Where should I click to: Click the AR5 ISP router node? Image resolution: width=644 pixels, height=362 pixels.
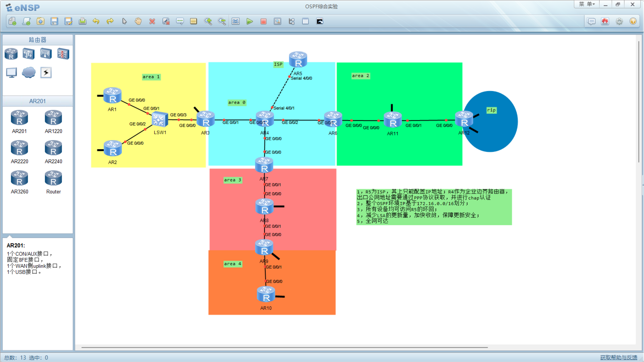298,60
